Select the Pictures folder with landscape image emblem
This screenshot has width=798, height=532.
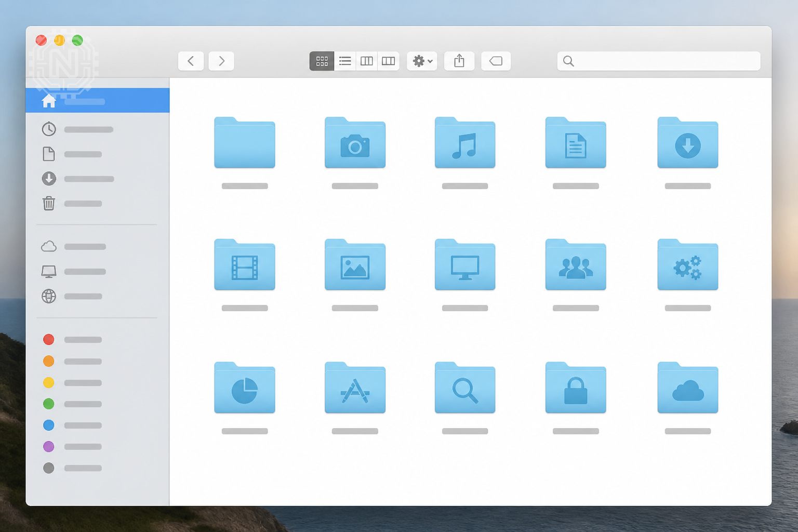point(355,265)
